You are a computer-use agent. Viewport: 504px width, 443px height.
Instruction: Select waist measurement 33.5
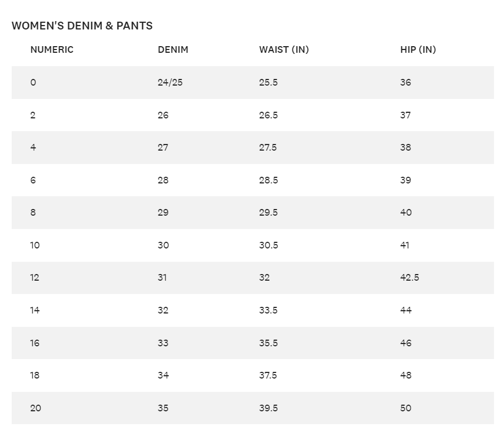(268, 310)
